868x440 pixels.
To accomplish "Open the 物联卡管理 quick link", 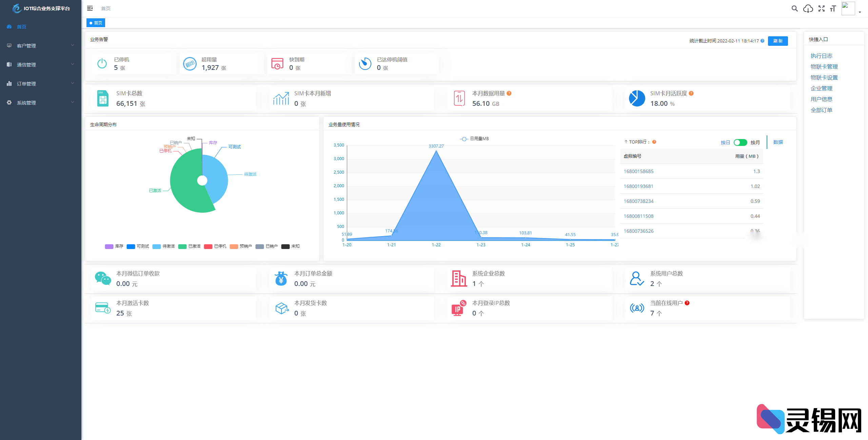I will [x=824, y=66].
